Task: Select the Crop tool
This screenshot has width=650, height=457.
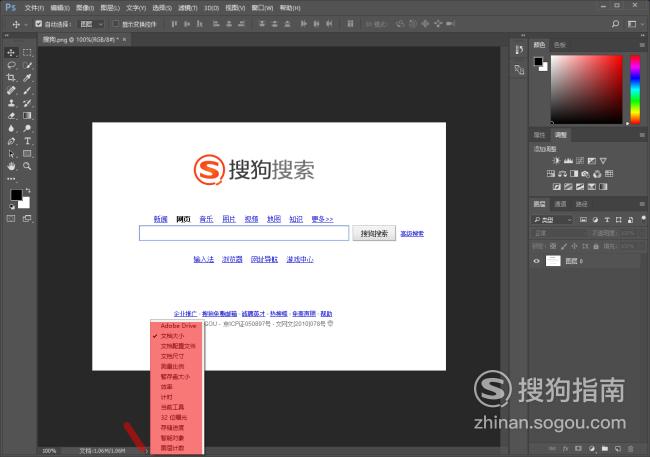Action: (x=11, y=78)
